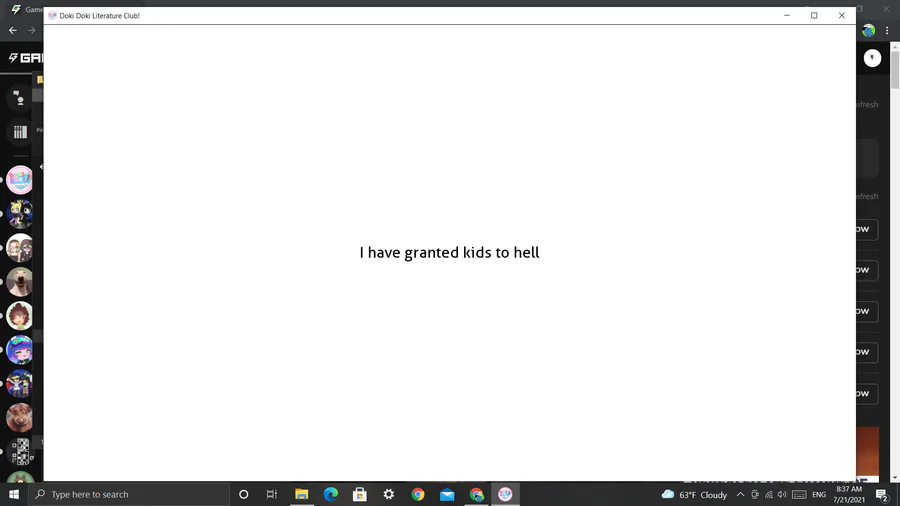
Task: Open the Game Jolt library sidebar icon
Action: (20, 132)
